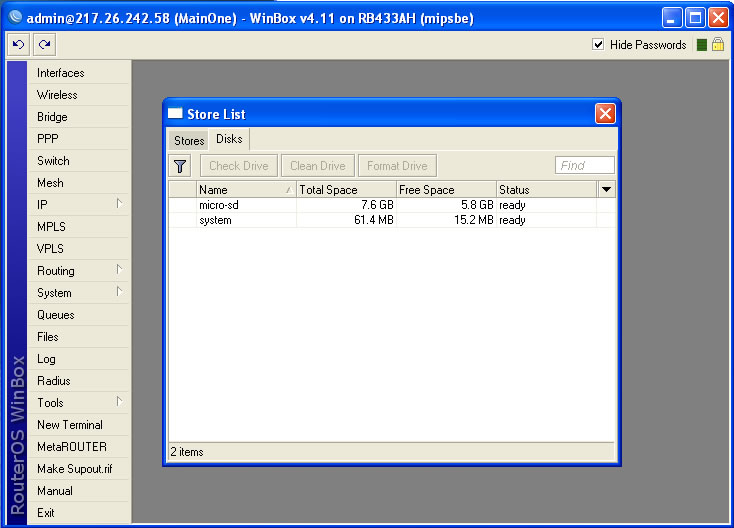Click Make Supout.rif in sidebar
This screenshot has width=734, height=528.
coord(78,469)
